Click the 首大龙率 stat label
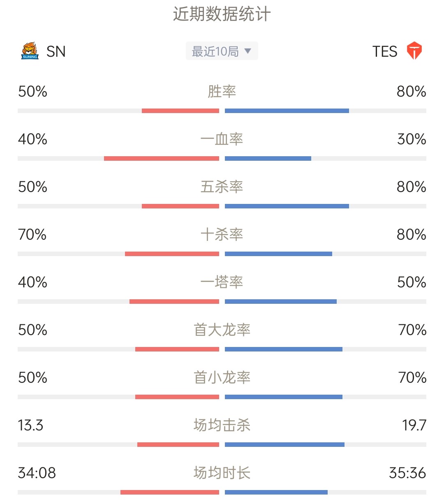The width and height of the screenshot is (444, 504). [x=222, y=330]
